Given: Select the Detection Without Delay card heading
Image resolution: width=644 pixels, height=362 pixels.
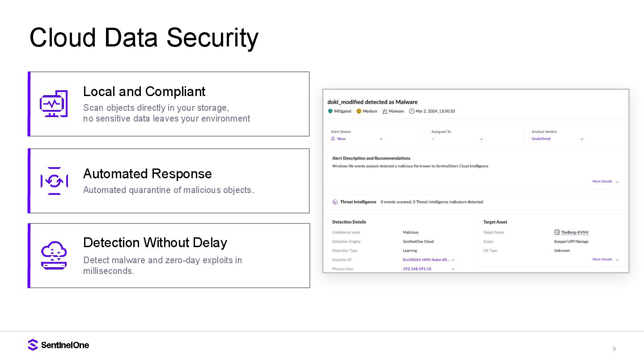Looking at the screenshot, I should [x=155, y=243].
